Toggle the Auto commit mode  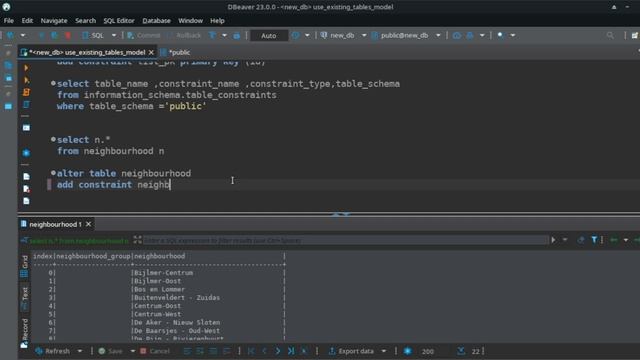coord(269,36)
